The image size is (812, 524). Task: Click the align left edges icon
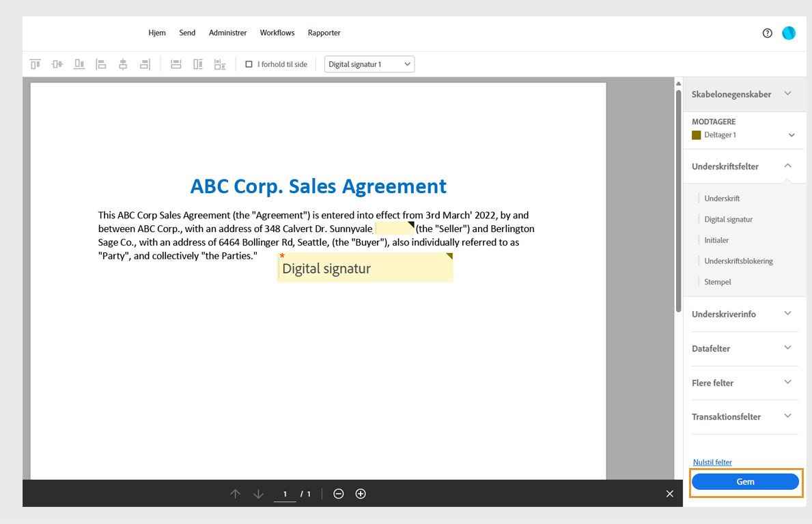point(101,64)
